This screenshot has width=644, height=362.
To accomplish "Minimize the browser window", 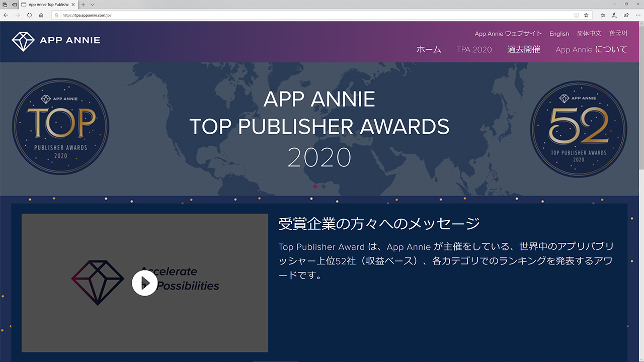I will coord(615,4).
